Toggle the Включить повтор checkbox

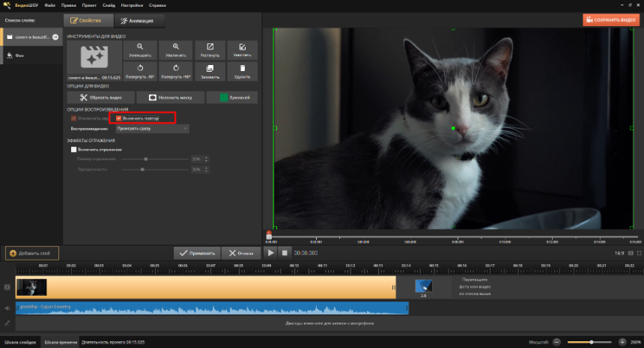[118, 117]
